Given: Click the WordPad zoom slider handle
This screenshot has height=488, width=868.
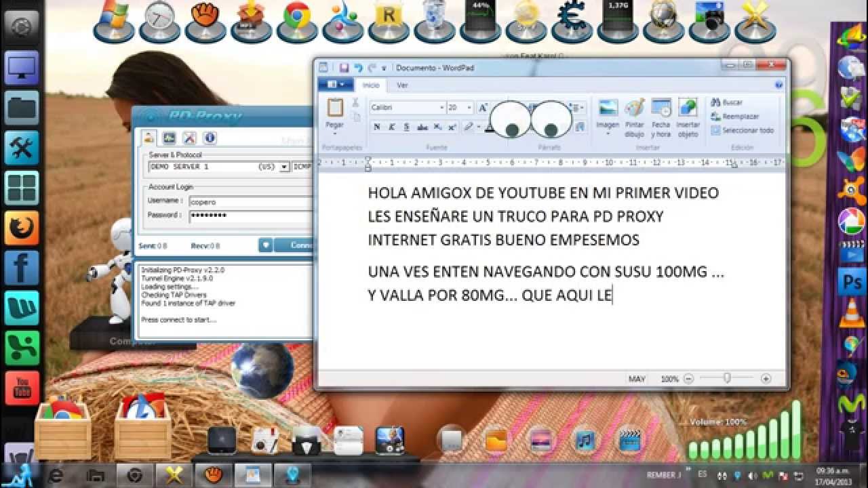Looking at the screenshot, I should [x=727, y=379].
